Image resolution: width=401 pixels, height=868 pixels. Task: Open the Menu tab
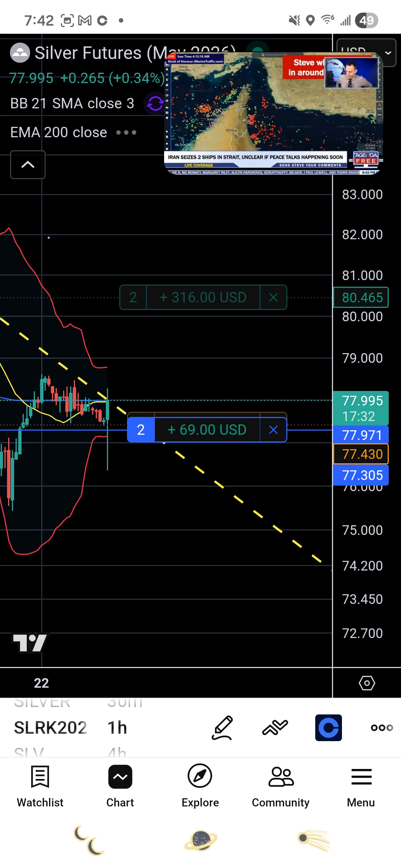tap(361, 786)
